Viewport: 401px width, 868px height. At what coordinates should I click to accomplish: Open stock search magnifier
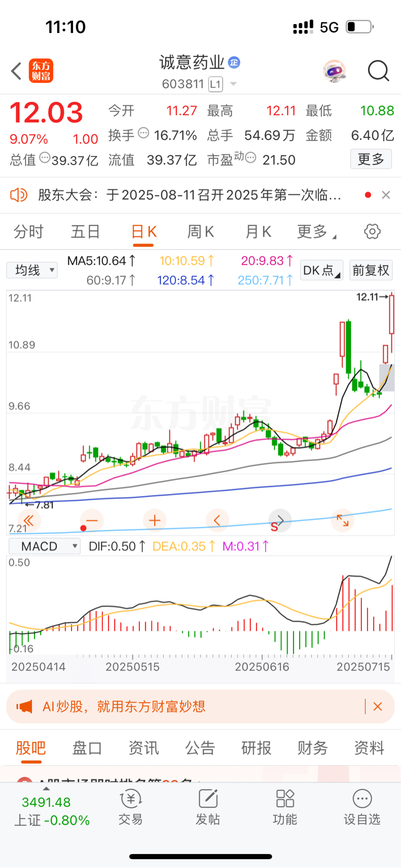tap(379, 71)
